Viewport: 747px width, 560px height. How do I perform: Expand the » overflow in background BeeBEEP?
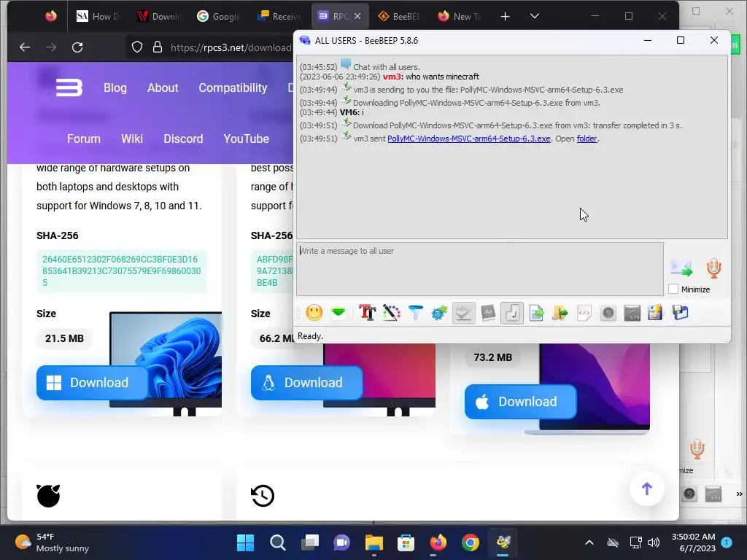739,494
